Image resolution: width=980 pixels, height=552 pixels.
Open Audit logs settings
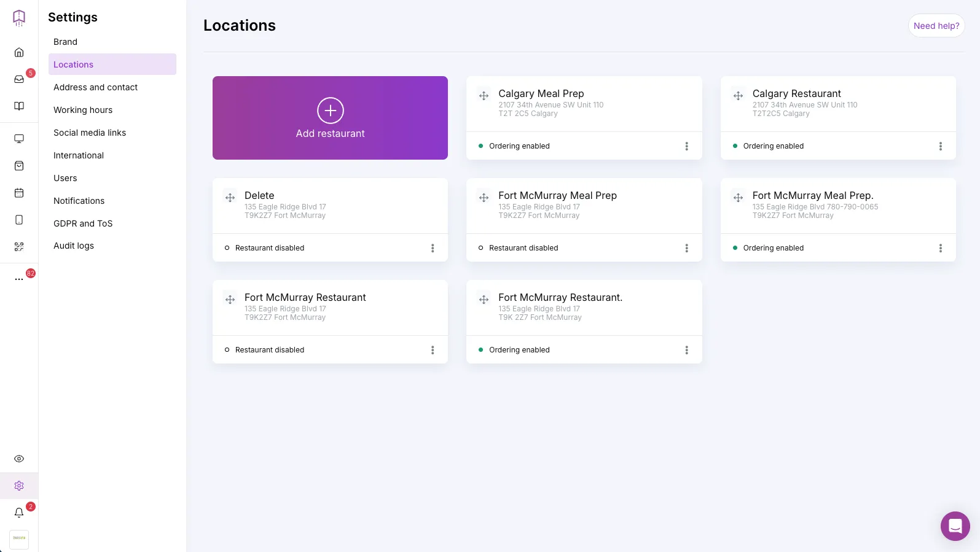[x=112, y=246]
